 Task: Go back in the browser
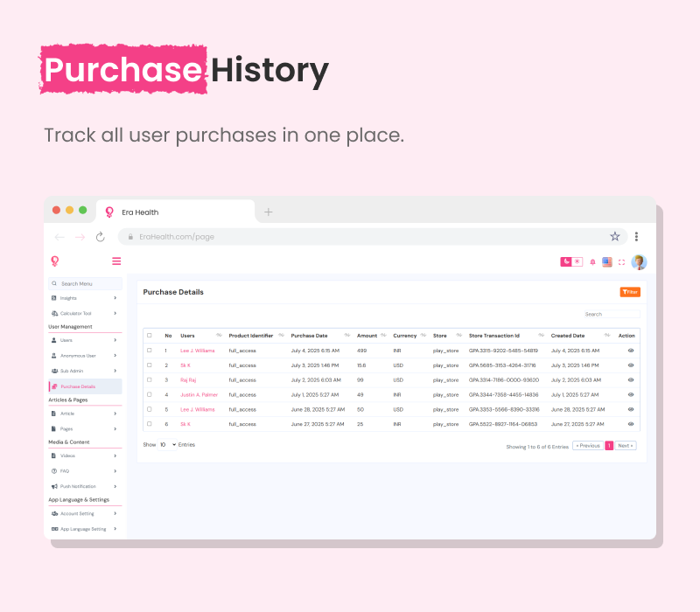point(59,237)
